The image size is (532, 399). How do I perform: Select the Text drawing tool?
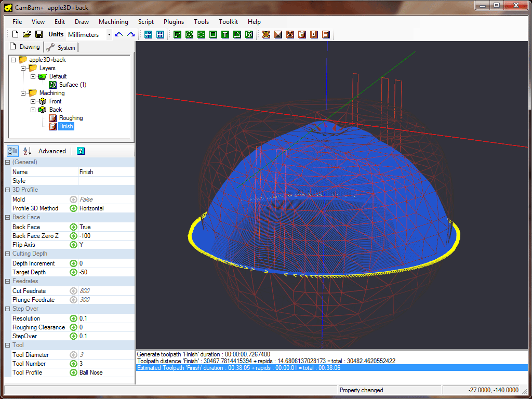225,34
